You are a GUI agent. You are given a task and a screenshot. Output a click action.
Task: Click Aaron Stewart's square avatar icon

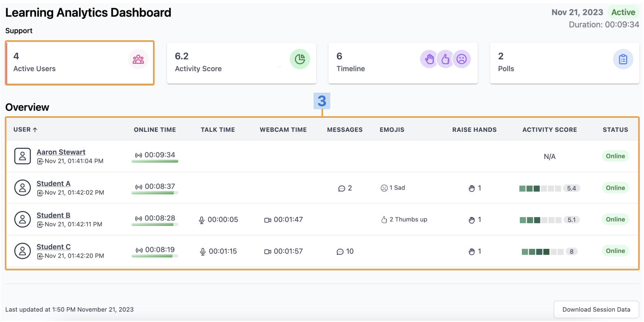click(23, 156)
